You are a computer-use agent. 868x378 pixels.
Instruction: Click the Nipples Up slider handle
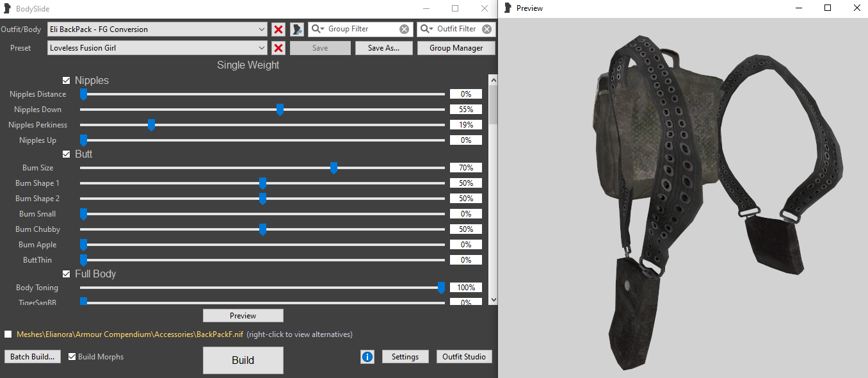tap(83, 141)
